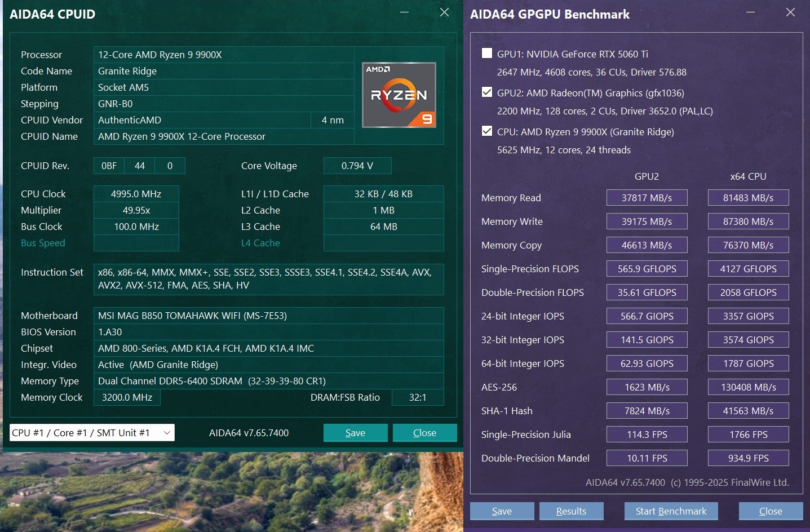Close the AIDA64 CPUID window with X
810x532 pixels.
point(444,12)
